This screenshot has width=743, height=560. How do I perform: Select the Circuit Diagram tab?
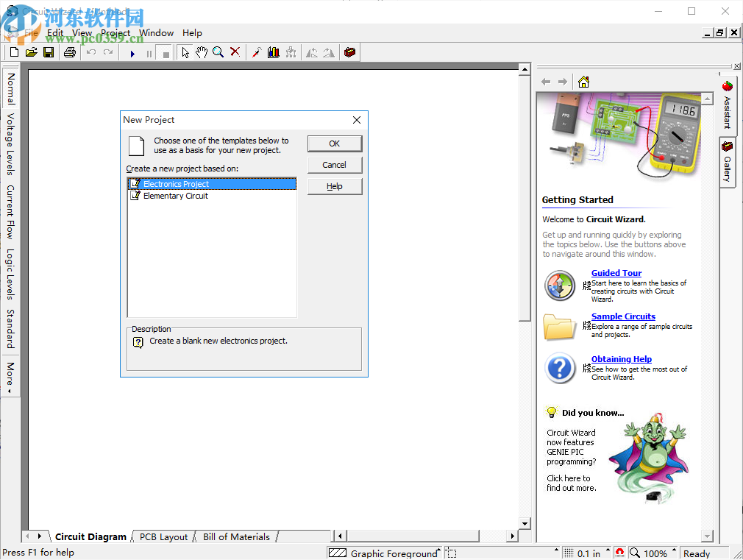click(x=90, y=536)
